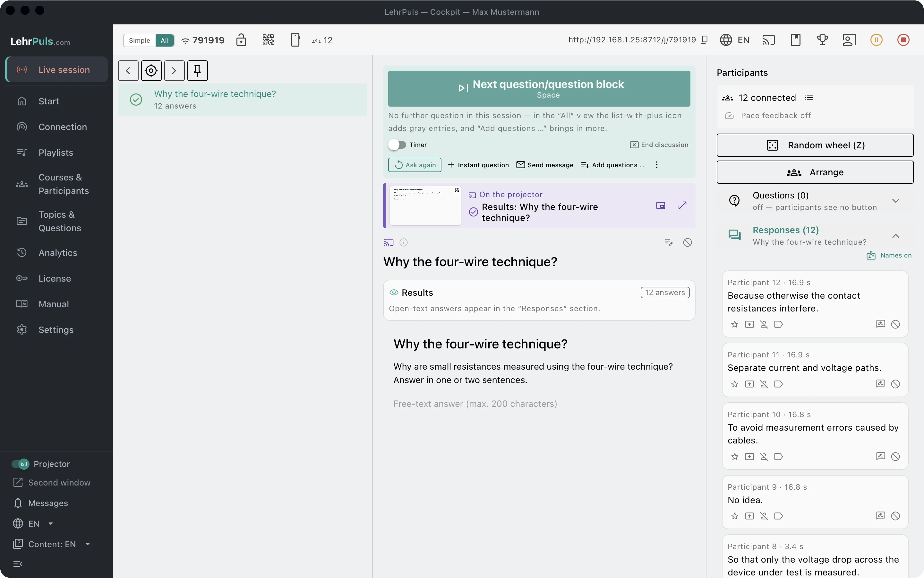Click the target current-question button
Viewport: 924px width, 578px height.
point(151,70)
